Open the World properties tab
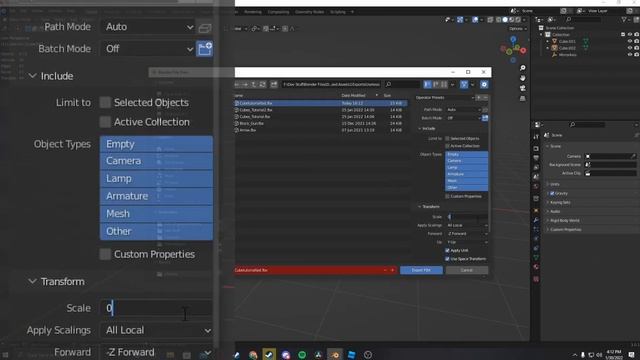Image resolution: width=640 pixels, height=360 pixels. click(536, 186)
